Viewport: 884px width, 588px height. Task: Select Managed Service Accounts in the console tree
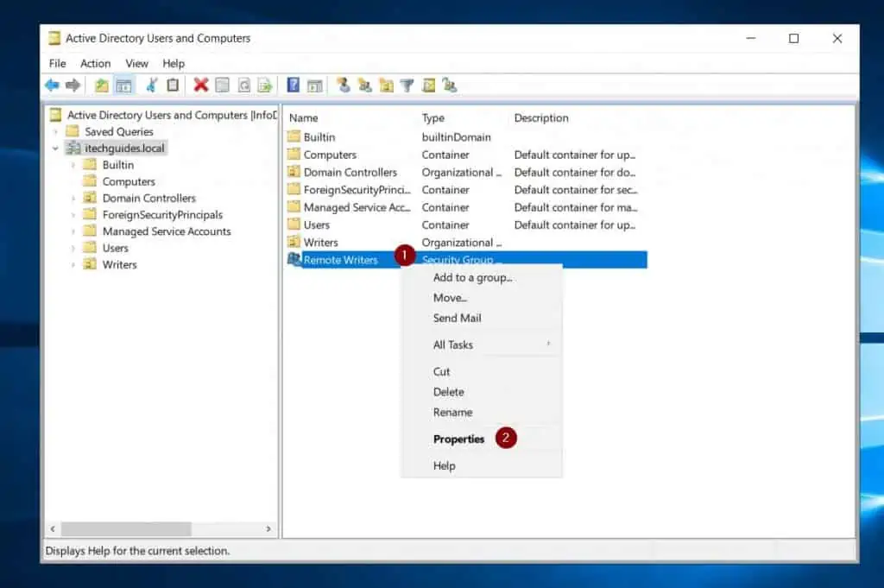click(167, 231)
